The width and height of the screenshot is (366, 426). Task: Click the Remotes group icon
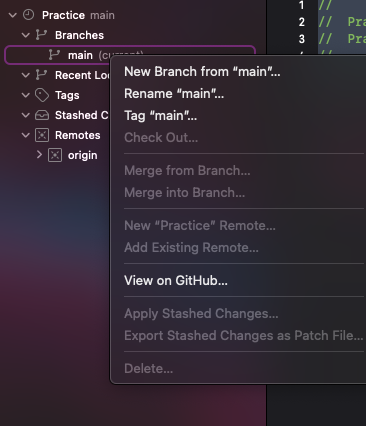pos(42,135)
